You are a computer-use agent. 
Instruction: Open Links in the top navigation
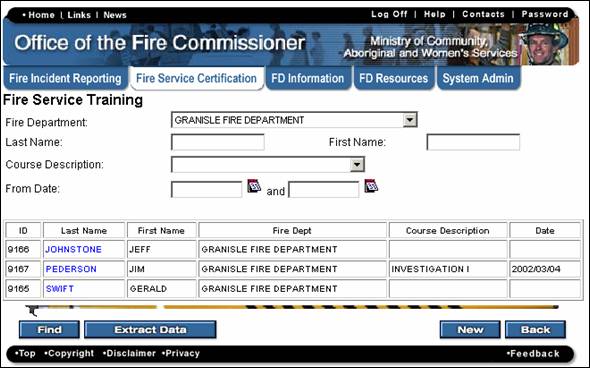79,15
